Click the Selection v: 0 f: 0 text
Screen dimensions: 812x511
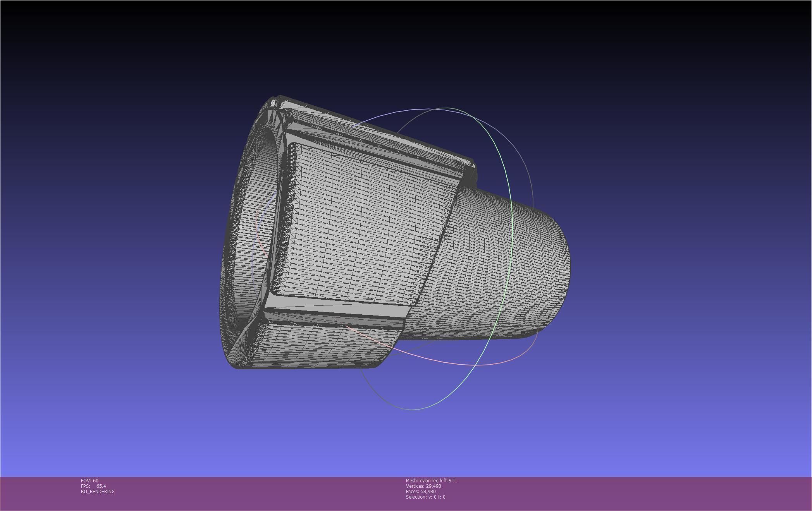point(425,497)
